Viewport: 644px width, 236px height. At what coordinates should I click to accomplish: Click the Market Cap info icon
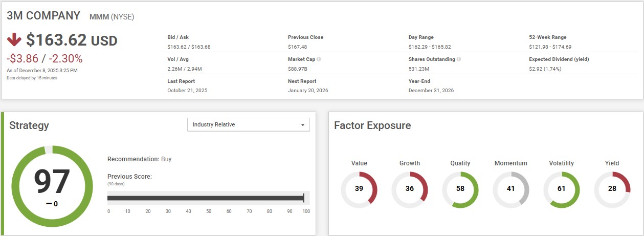coord(319,59)
